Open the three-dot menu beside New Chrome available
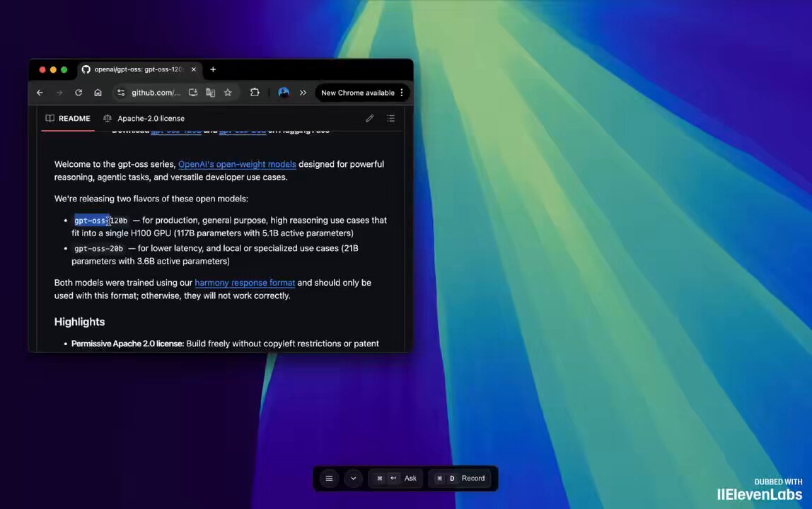This screenshot has height=509, width=812. [402, 93]
